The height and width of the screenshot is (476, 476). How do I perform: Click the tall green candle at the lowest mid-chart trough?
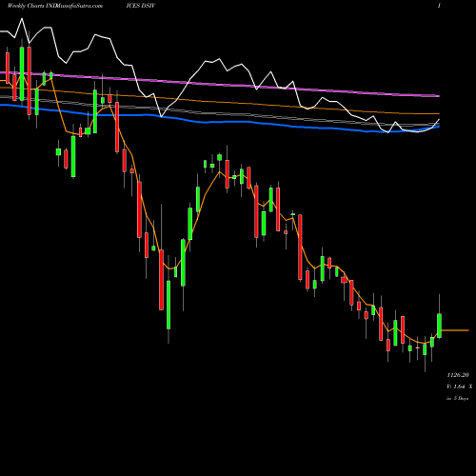(169, 305)
